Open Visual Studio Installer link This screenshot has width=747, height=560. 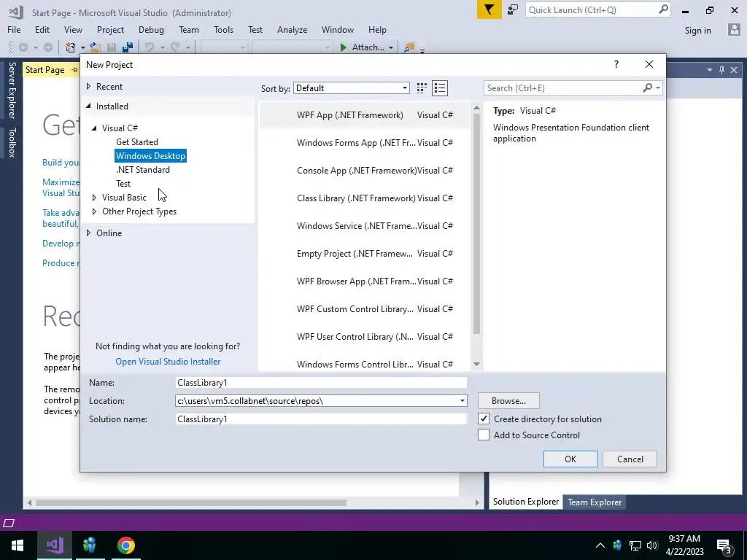168,362
